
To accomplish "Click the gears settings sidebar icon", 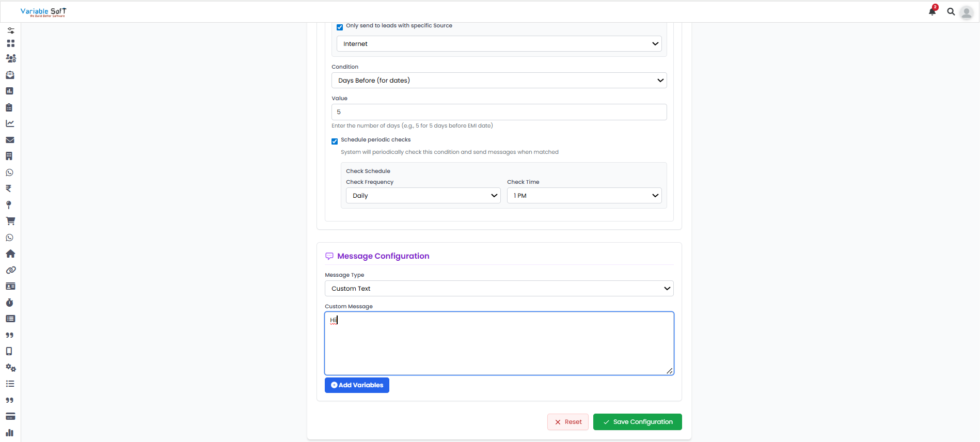I will pos(10,368).
